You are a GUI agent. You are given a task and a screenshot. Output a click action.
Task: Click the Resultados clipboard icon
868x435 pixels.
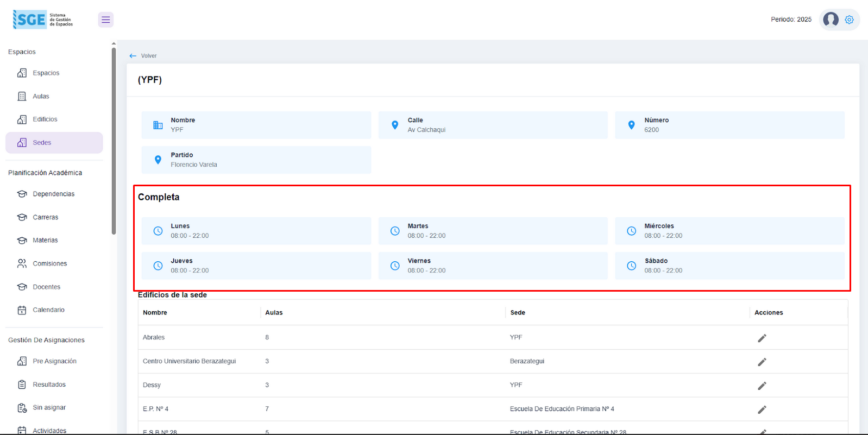[22, 384]
